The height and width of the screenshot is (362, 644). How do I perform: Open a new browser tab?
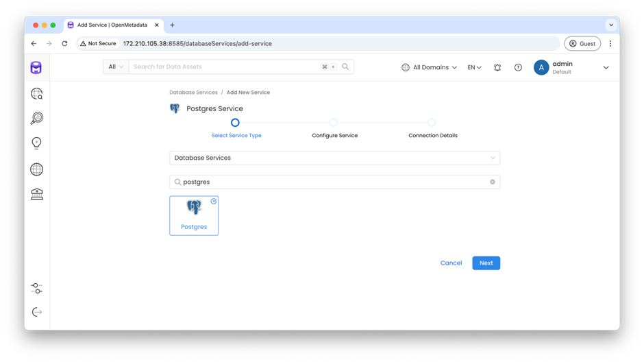pyautogui.click(x=172, y=25)
